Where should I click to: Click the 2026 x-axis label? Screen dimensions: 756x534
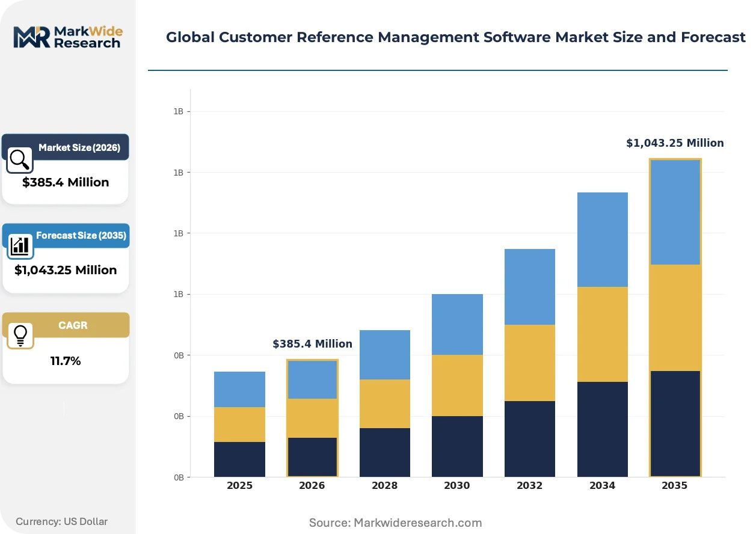[312, 486]
